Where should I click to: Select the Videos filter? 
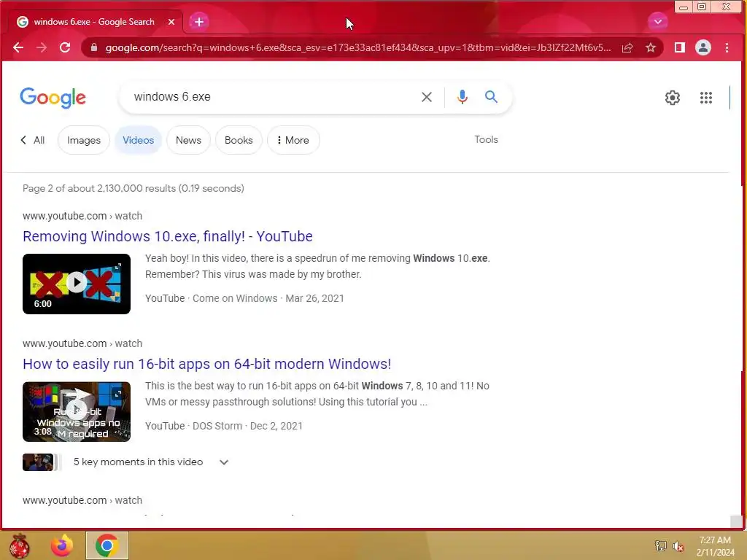138,141
